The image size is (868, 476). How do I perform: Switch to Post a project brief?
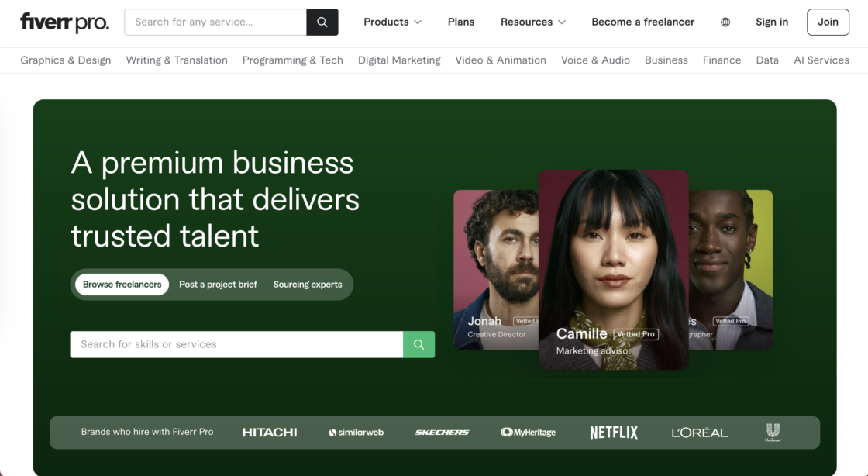[218, 285]
